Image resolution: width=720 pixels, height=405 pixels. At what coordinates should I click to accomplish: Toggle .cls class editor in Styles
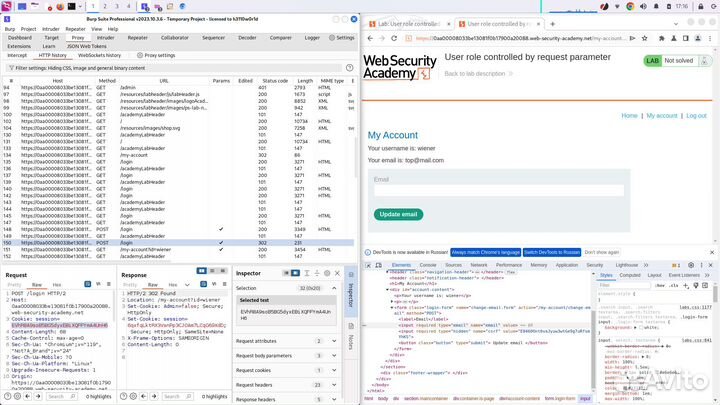coord(673,286)
